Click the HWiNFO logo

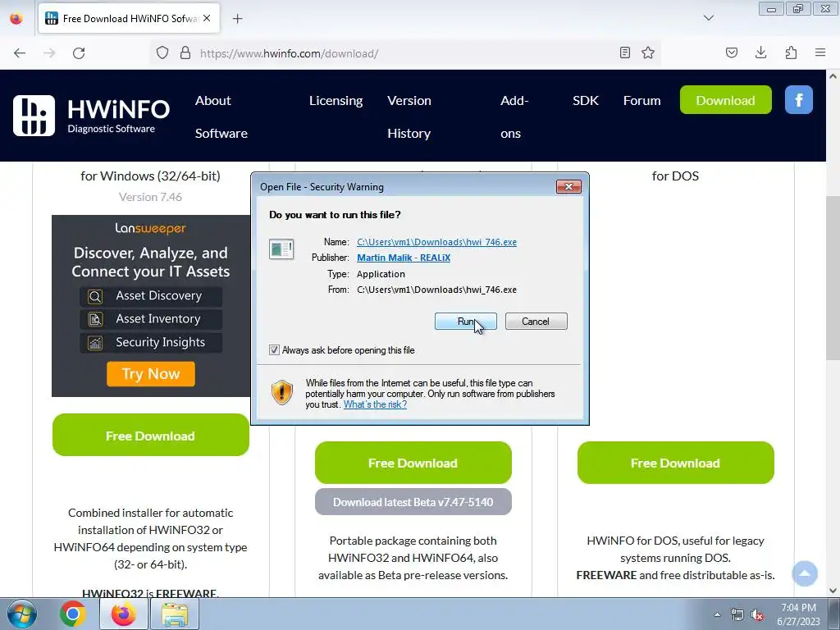point(92,116)
